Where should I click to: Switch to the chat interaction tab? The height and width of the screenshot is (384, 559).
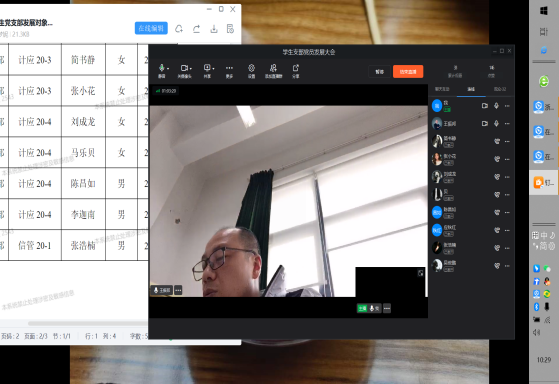442,89
